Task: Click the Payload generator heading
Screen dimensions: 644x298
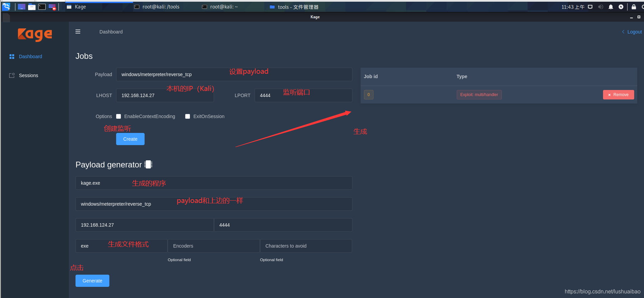Action: [109, 165]
